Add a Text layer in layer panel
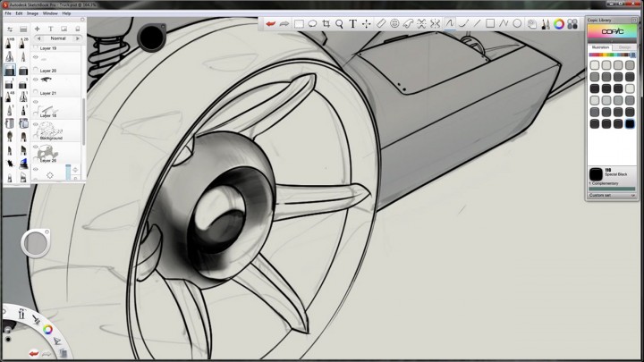The height and width of the screenshot is (362, 644). [50, 29]
